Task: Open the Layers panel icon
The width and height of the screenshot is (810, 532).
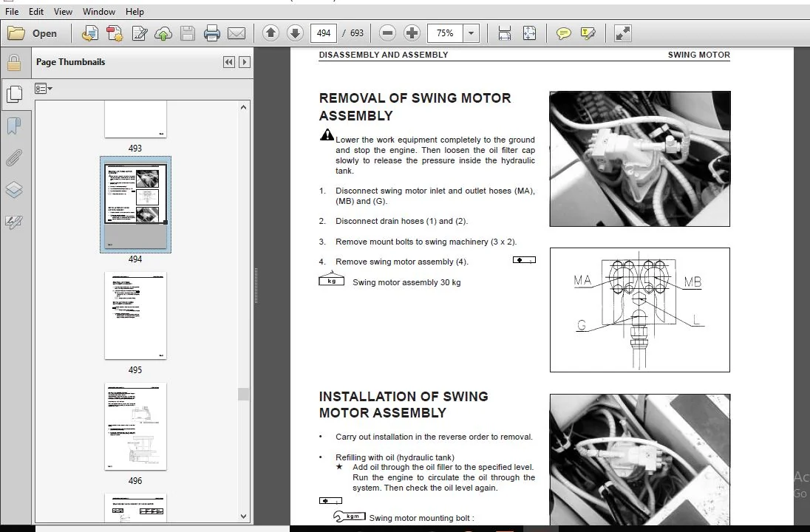Action: pyautogui.click(x=14, y=190)
